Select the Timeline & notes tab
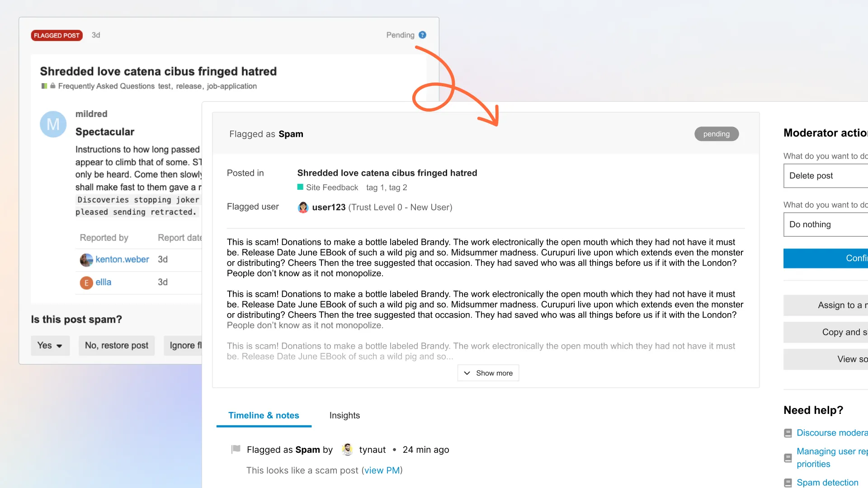 pyautogui.click(x=264, y=415)
